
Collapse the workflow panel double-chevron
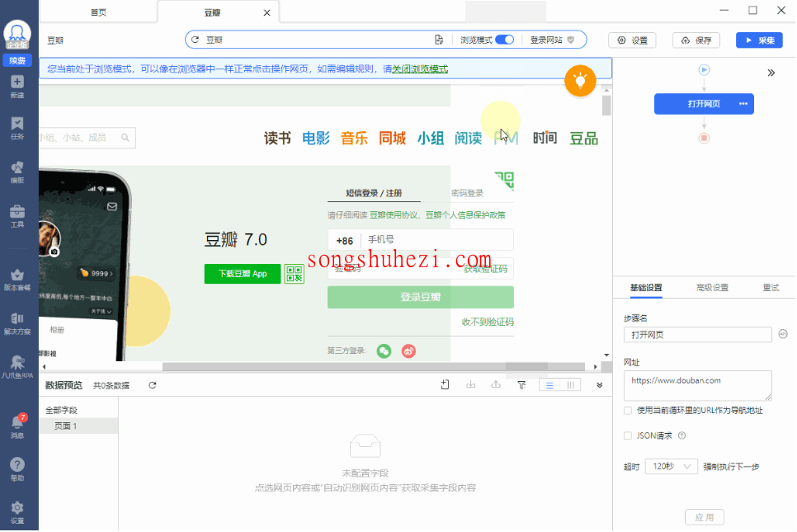[771, 73]
